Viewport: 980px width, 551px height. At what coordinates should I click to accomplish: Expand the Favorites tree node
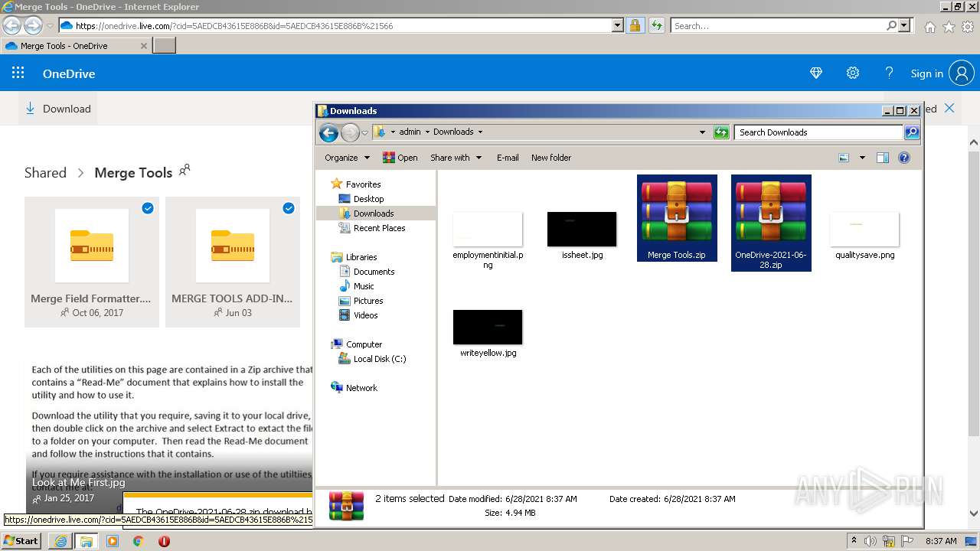point(363,184)
